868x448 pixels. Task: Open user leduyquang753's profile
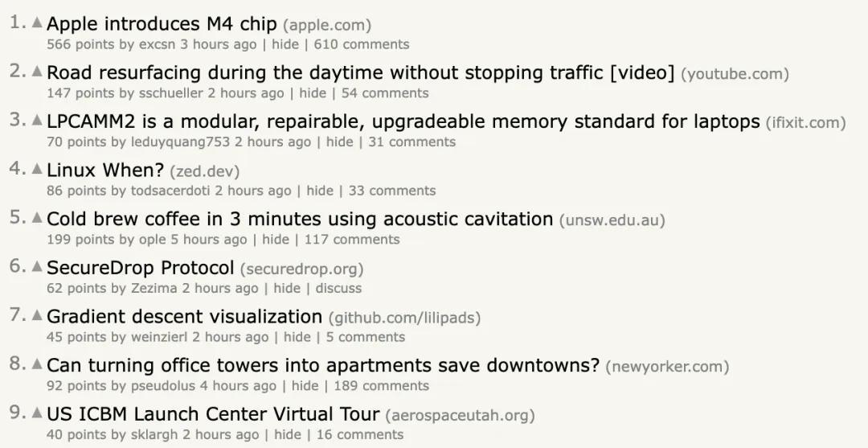click(x=180, y=142)
